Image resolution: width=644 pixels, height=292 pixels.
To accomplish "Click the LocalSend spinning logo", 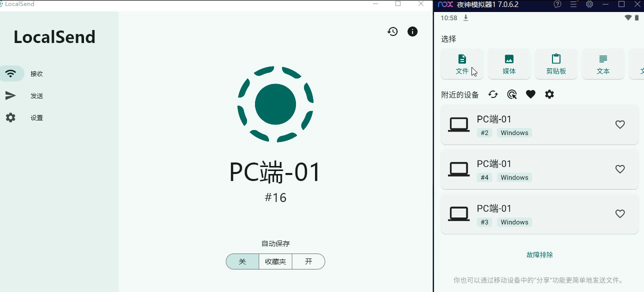I will 275,104.
